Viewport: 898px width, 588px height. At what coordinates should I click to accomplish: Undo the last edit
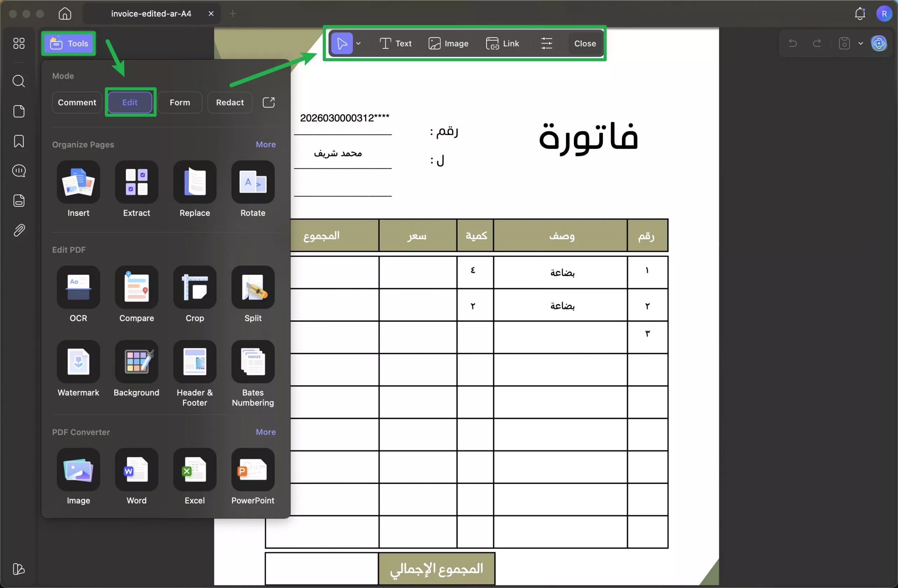793,43
